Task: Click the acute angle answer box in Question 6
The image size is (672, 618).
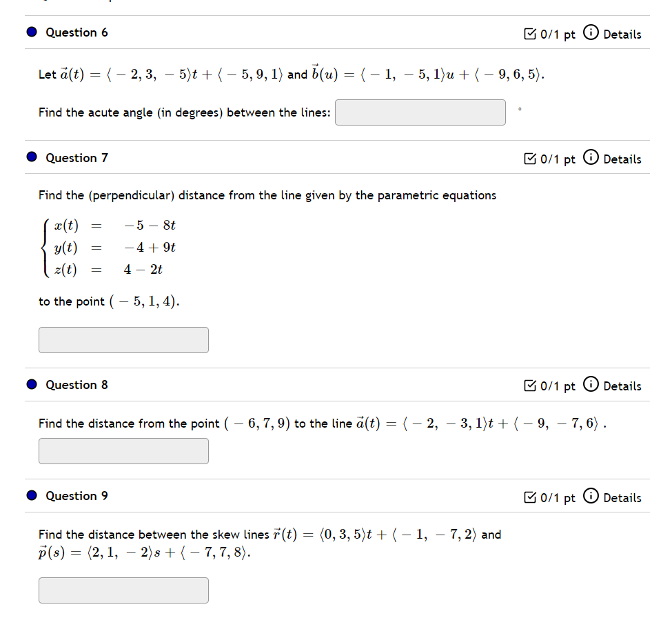Action: pos(420,112)
